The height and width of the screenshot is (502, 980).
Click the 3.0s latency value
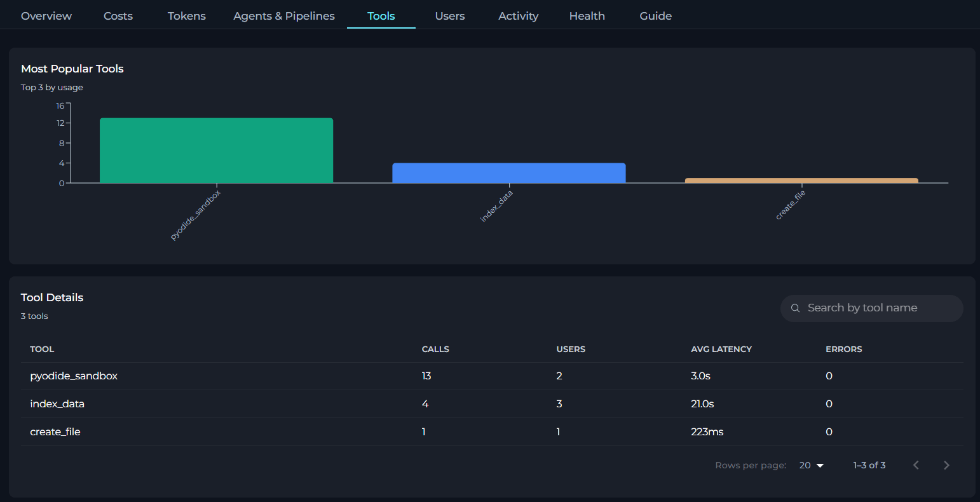click(700, 376)
